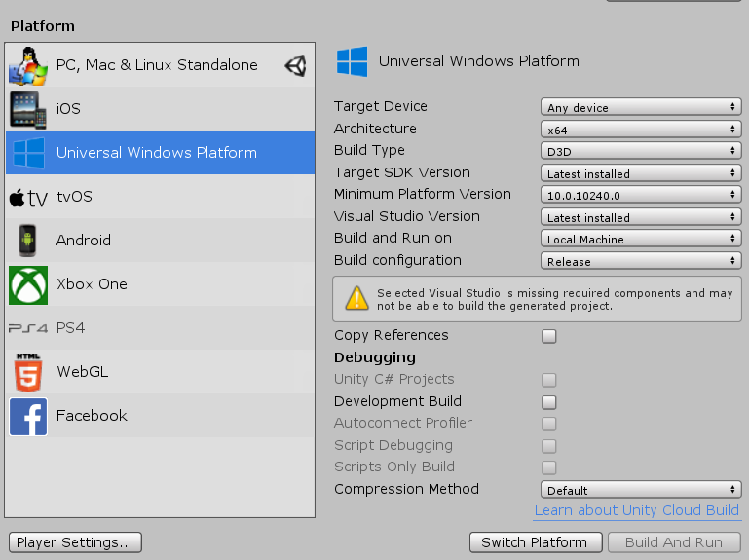
Task: Select the Facebook platform
Action: pyautogui.click(x=161, y=416)
